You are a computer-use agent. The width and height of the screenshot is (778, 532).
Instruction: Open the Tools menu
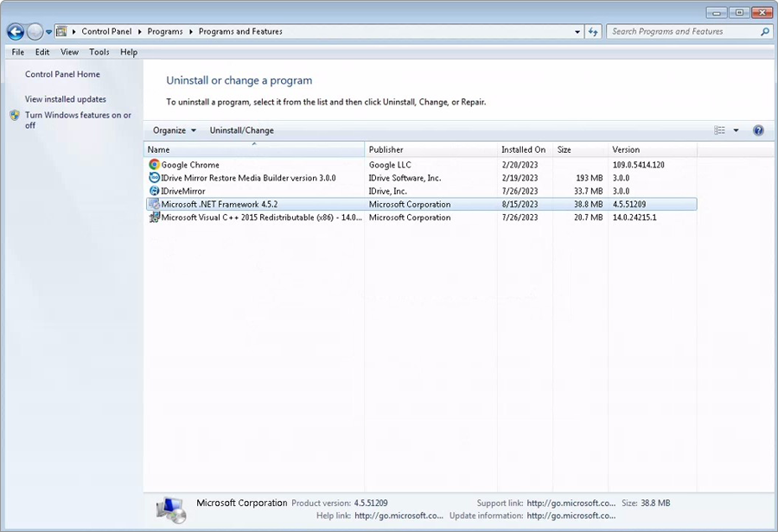99,52
